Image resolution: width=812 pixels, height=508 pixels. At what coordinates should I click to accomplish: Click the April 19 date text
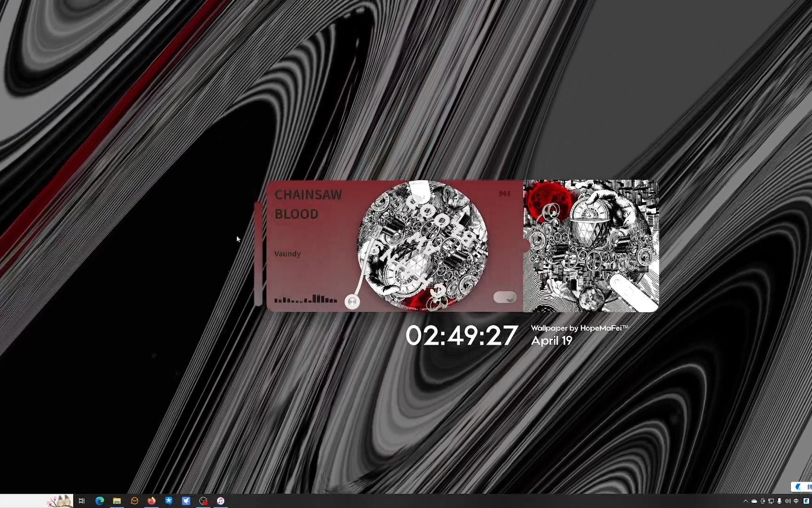[552, 341]
